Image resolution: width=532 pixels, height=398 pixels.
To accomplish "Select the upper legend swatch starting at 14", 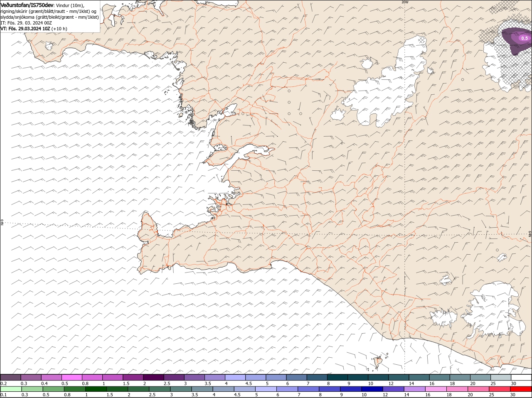I will click(419, 377).
